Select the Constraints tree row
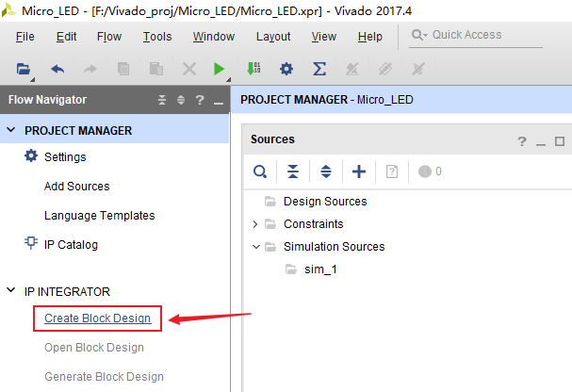The width and height of the screenshot is (572, 392). pyautogui.click(x=314, y=224)
